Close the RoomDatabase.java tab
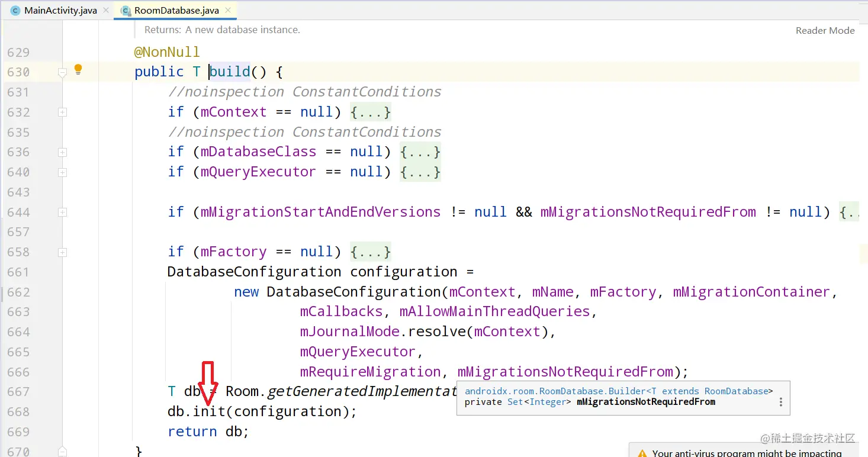The width and height of the screenshot is (868, 457). (229, 11)
